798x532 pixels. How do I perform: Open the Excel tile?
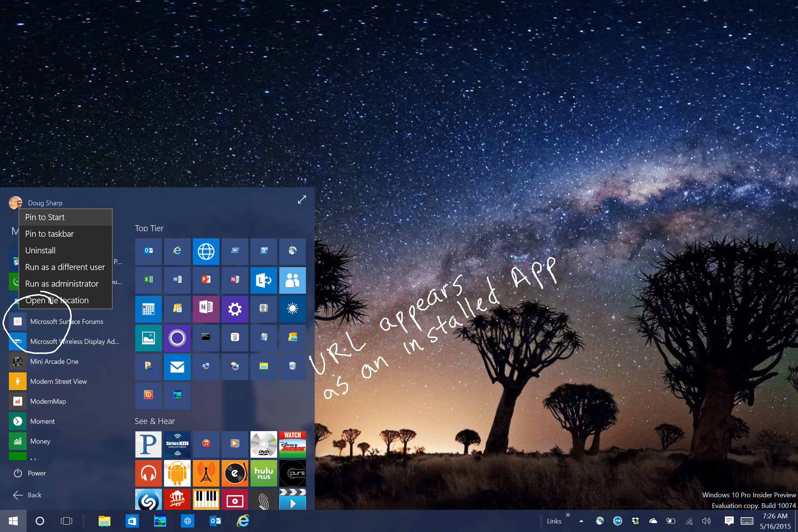click(148, 280)
